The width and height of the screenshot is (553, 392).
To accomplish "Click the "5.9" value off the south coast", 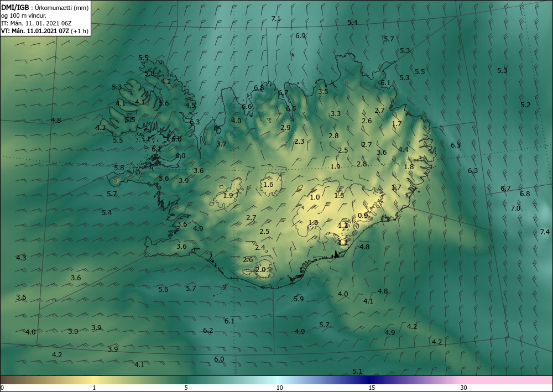I will coord(299,299).
